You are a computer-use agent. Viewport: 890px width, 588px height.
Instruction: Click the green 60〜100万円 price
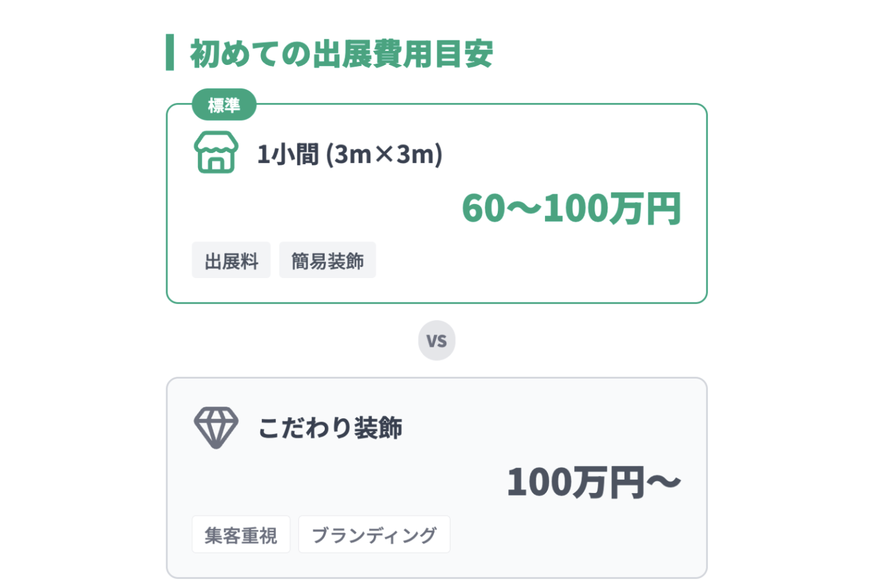[x=571, y=208]
